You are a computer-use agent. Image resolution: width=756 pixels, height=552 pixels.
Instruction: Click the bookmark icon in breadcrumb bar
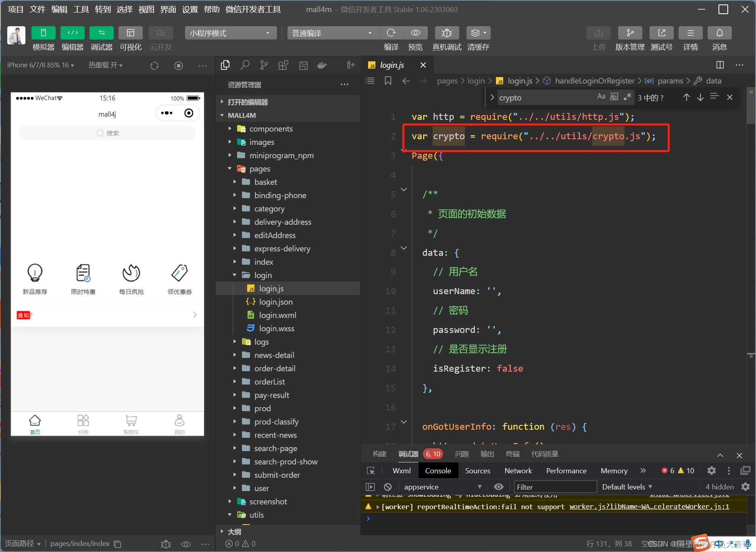coord(388,81)
